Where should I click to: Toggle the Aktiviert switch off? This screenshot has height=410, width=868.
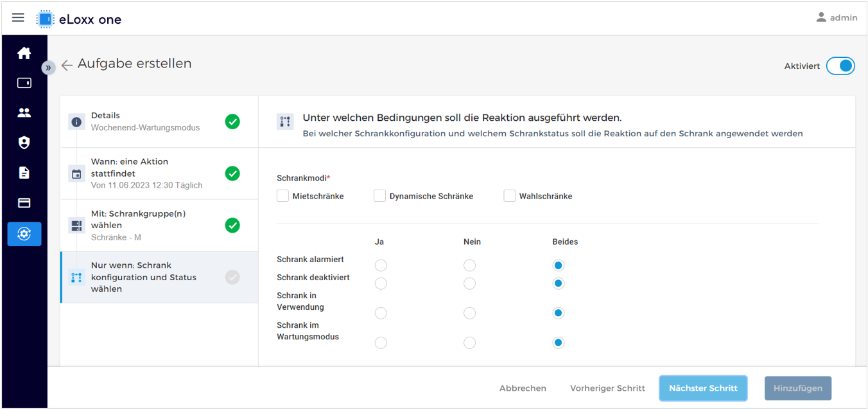[x=840, y=66]
